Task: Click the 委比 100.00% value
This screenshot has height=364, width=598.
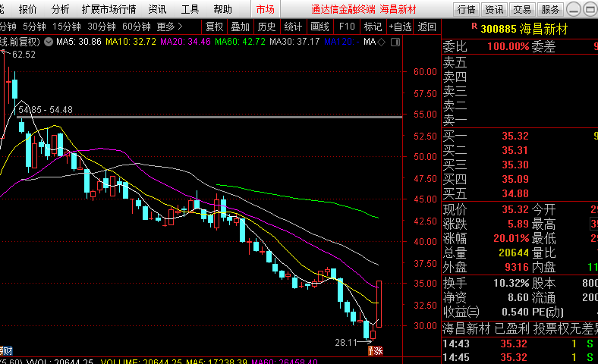Action: [508, 47]
